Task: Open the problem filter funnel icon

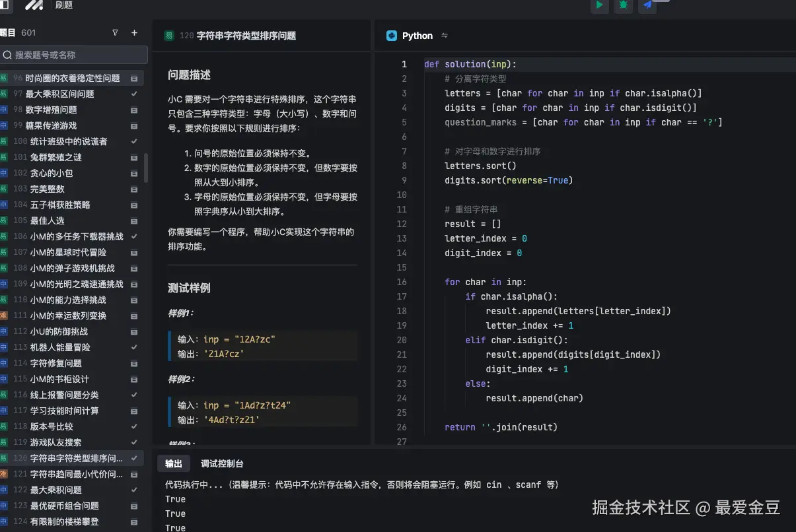Action: 115,32
